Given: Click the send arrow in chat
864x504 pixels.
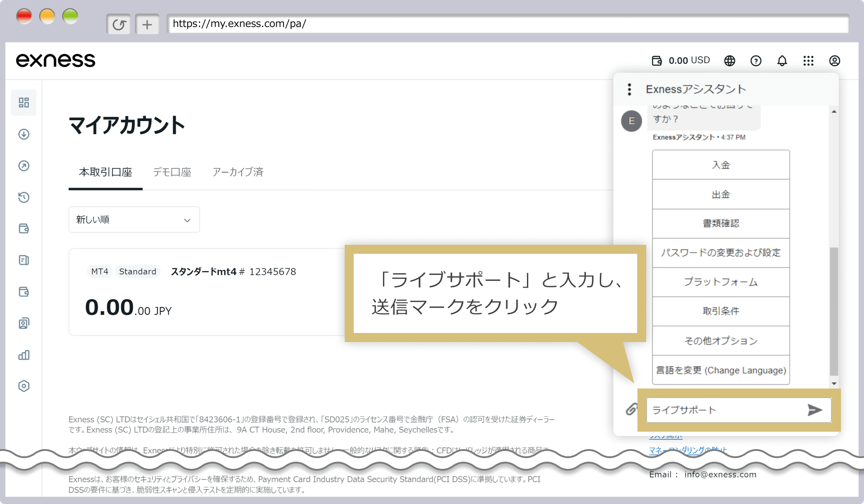Looking at the screenshot, I should (x=815, y=410).
